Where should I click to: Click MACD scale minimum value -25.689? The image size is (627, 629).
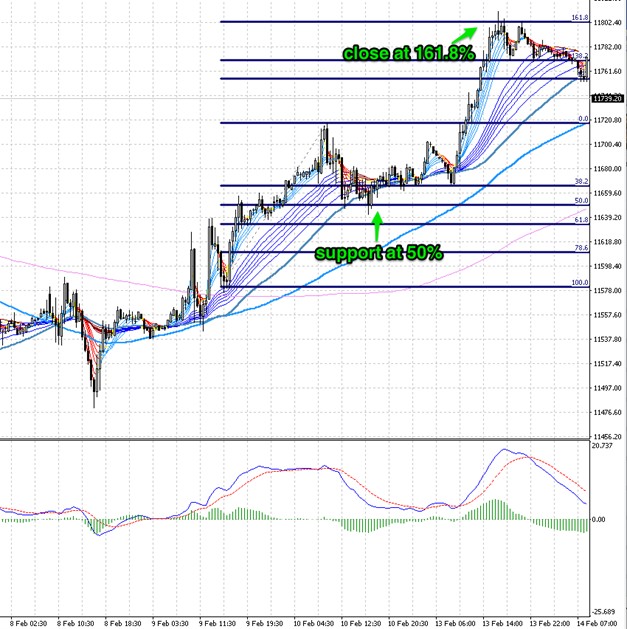pyautogui.click(x=603, y=612)
